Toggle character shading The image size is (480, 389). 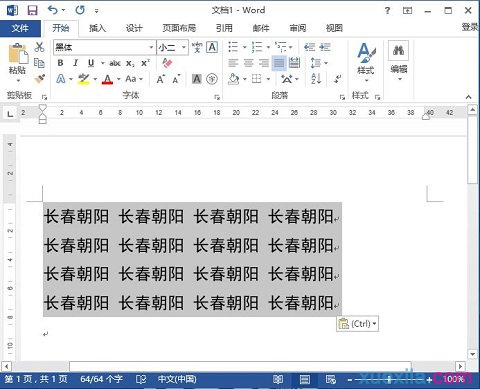197,79
